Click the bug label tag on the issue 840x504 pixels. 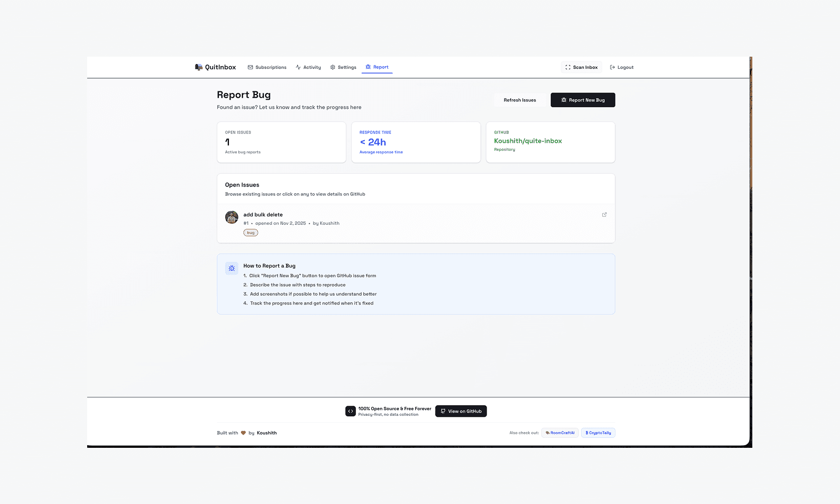tap(250, 232)
